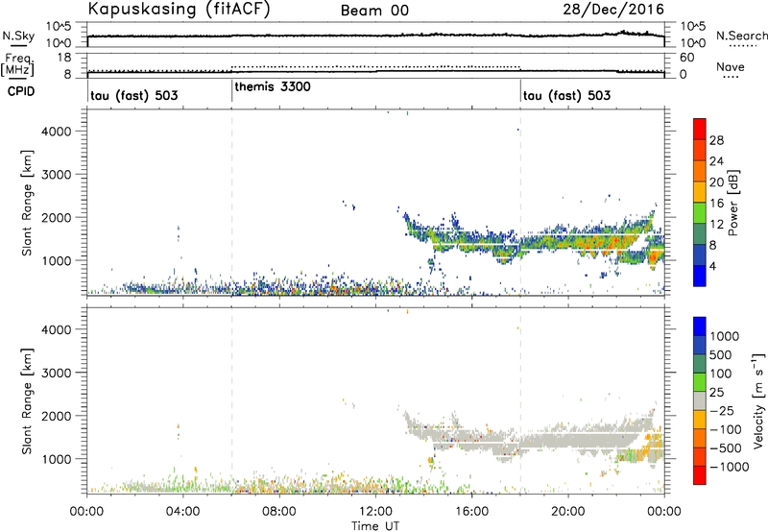The height and width of the screenshot is (532, 768).
Task: Click the '1000' range tick on velocity panel axis
Action: coord(57,459)
